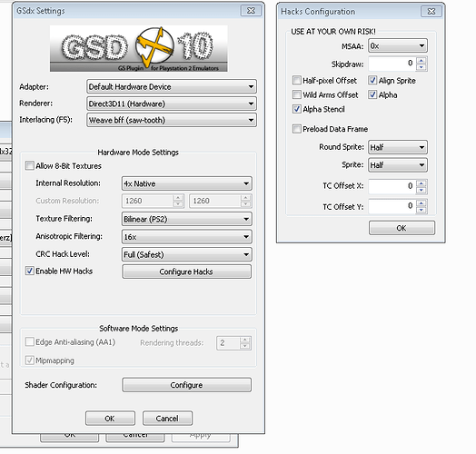This screenshot has height=454, width=476.
Task: Decrease TC Offset X with down arrow
Action: pos(421,191)
